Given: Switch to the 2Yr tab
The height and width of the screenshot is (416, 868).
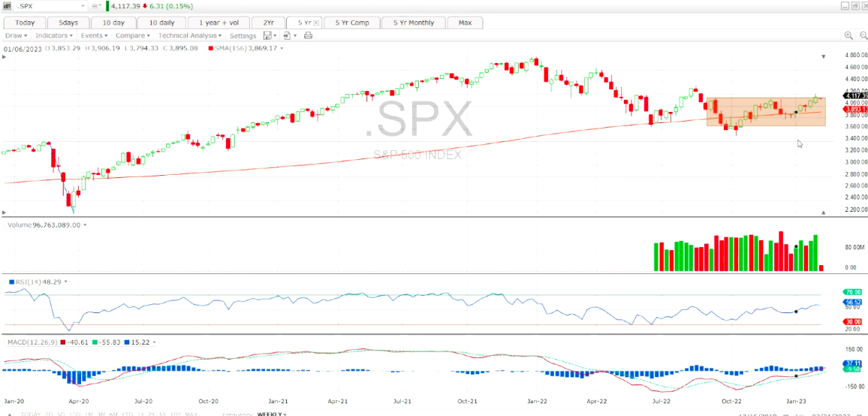Looking at the screenshot, I should coord(268,23).
